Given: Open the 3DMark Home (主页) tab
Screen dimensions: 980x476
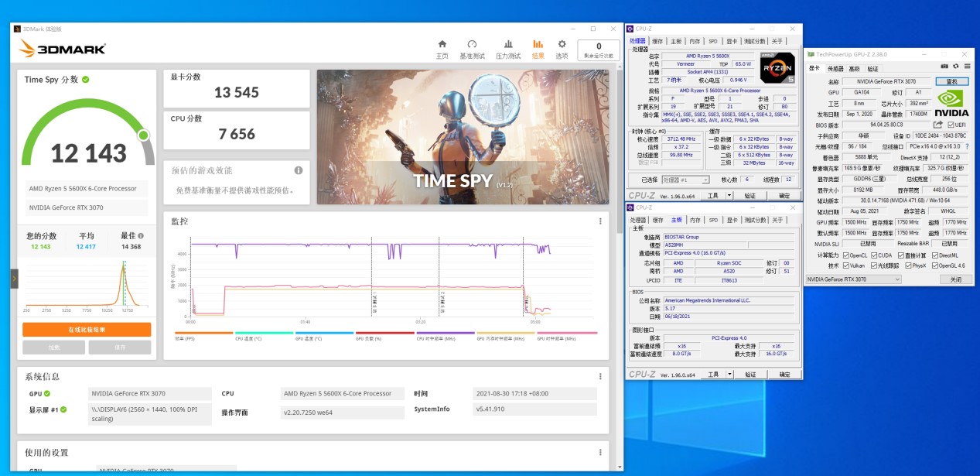Looking at the screenshot, I should tap(442, 49).
